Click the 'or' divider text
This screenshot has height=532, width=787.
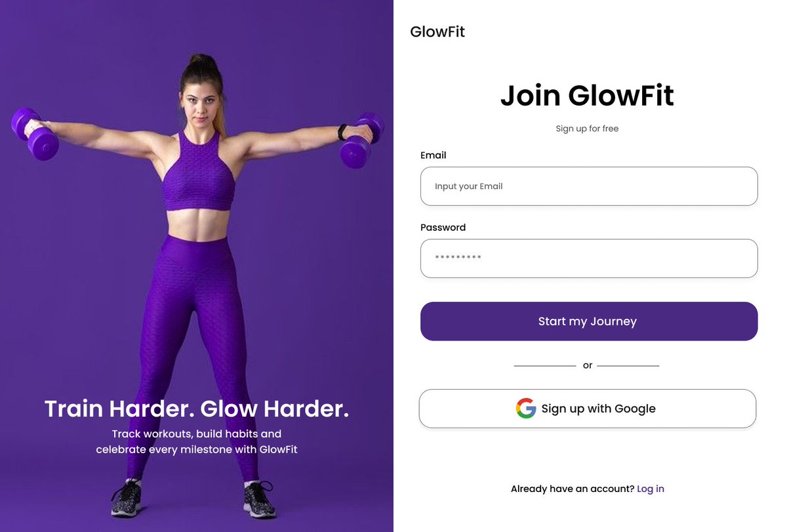pyautogui.click(x=588, y=365)
